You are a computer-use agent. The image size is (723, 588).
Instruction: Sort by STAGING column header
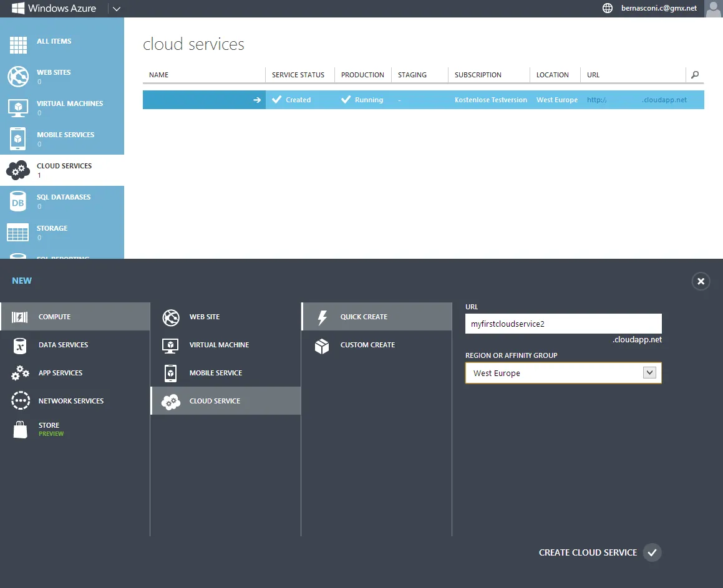coord(412,75)
